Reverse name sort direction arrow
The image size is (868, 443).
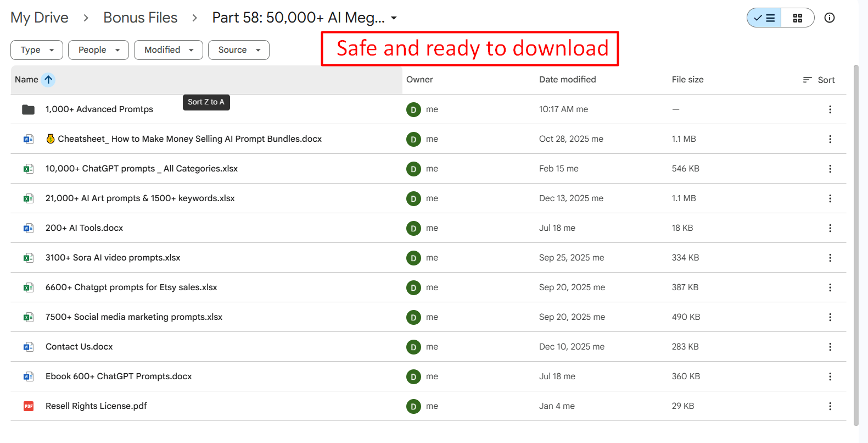coord(48,80)
